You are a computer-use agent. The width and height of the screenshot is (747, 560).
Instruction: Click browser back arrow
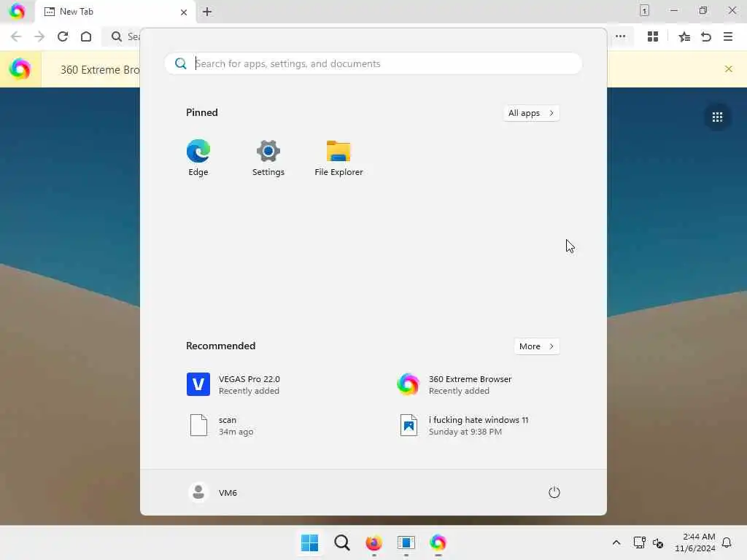16,36
